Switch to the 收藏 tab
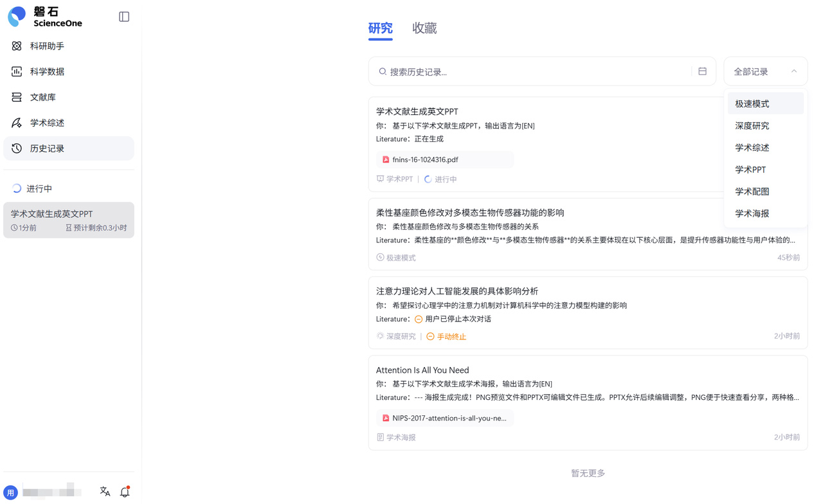823x504 pixels. point(424,28)
